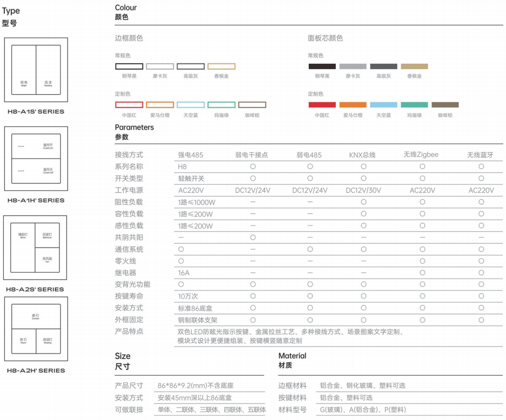Select the 共阴共阳 circle under 弱电干接点
The height and width of the screenshot is (420, 506).
pyautogui.click(x=253, y=237)
